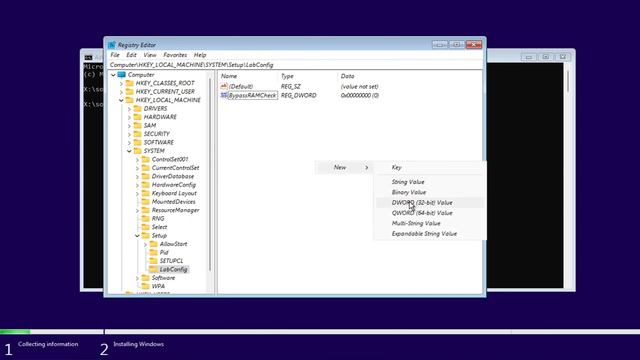Click the ResourceManager folder icon
Viewport: 640px width, 360px height.
146,210
